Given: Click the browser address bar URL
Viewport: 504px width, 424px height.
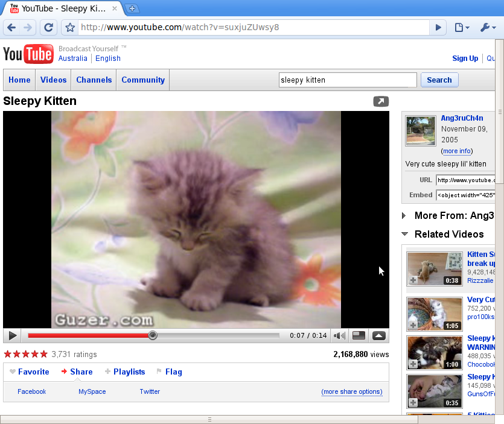Looking at the screenshot, I should (x=254, y=28).
